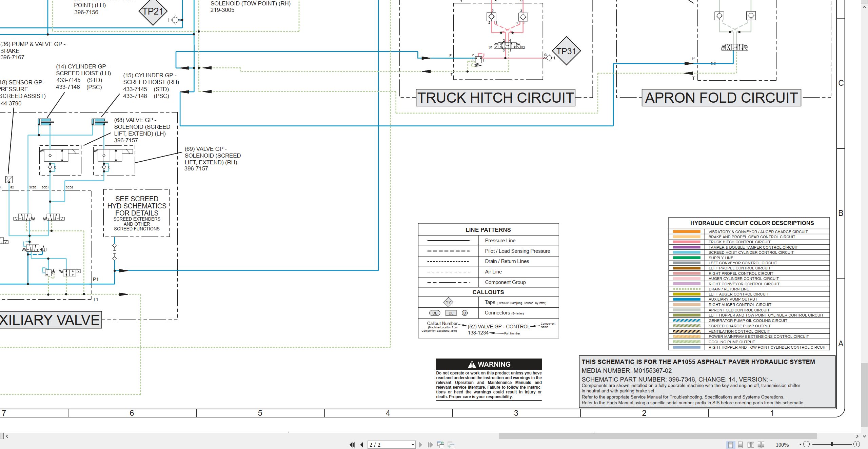Click VENTILATION CONTROL CIRCUIT legend text
The image size is (868, 449).
click(x=739, y=331)
